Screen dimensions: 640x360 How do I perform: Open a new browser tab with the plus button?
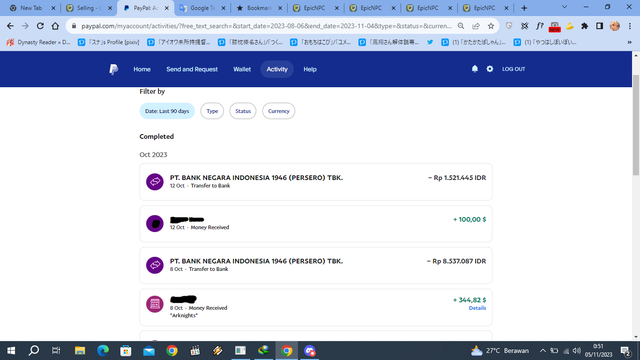tap(524, 8)
